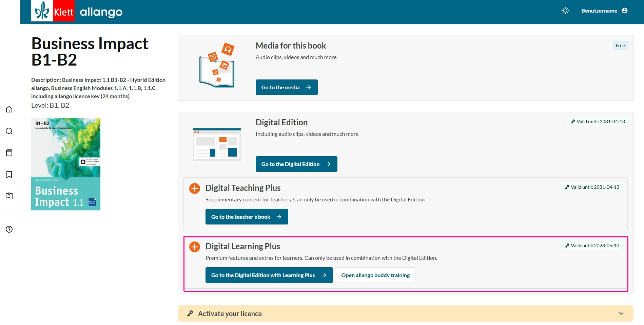
Task: Click Go to Digital Edition with Learning Plus
Action: tap(269, 275)
